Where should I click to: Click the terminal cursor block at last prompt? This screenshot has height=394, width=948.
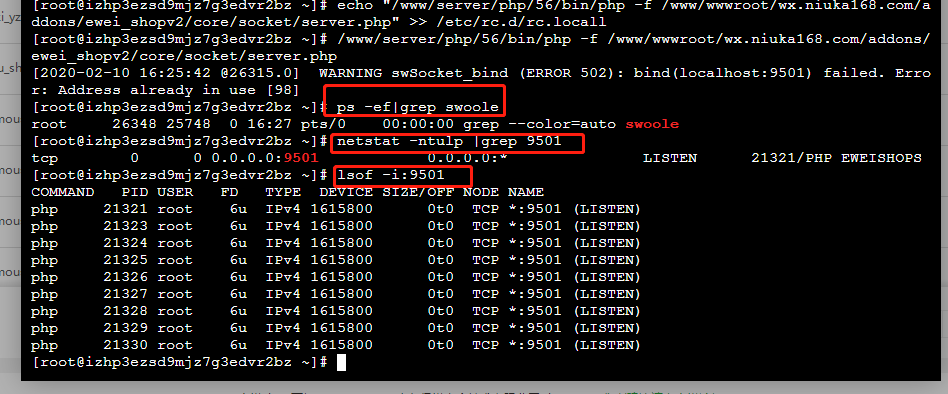pyautogui.click(x=342, y=363)
